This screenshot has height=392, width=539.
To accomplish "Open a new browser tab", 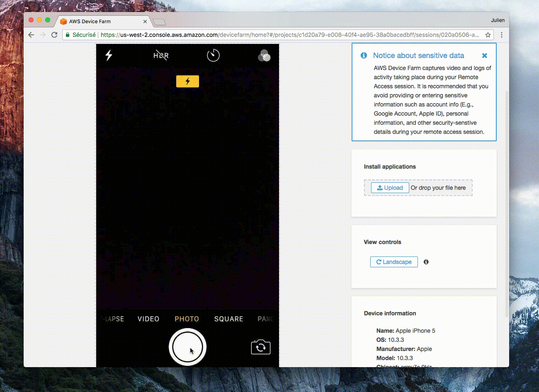I will pos(159,22).
